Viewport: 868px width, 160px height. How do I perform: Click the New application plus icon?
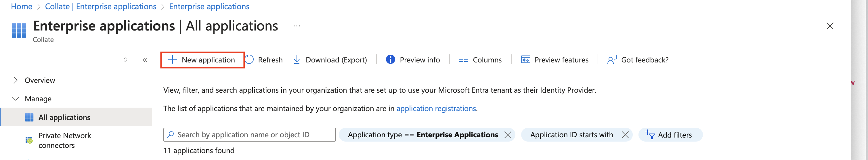pyautogui.click(x=172, y=60)
